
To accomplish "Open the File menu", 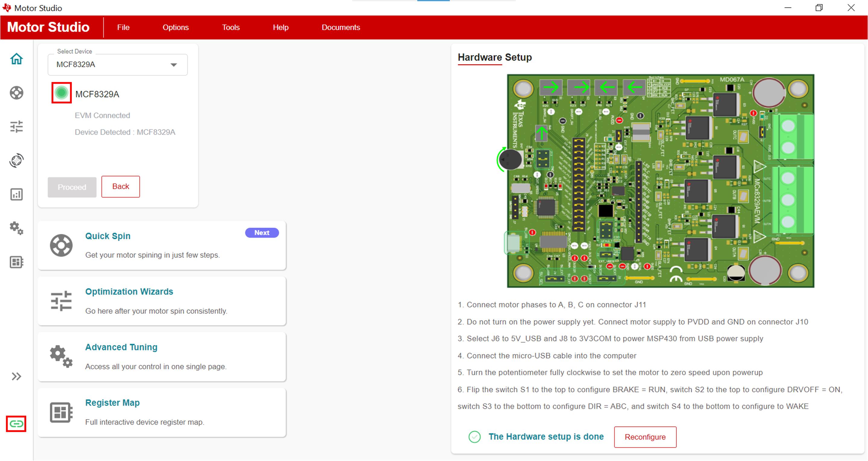I will (x=124, y=27).
